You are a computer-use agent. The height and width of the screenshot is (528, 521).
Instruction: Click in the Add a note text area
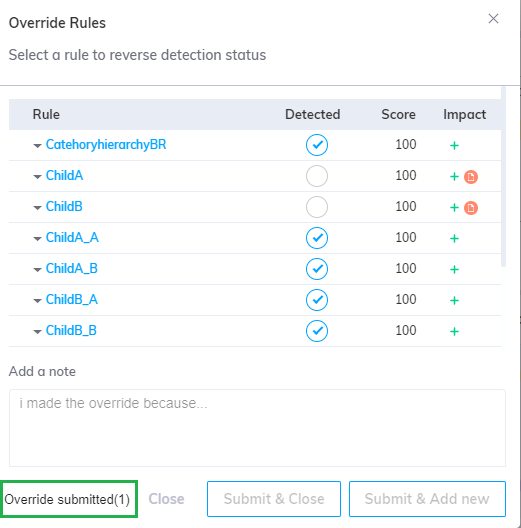(x=257, y=428)
